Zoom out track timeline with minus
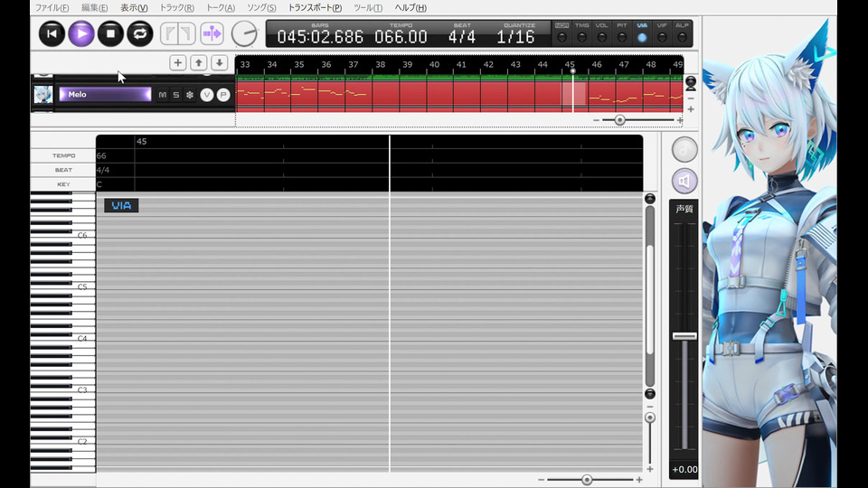The image size is (868, 488). coord(596,120)
